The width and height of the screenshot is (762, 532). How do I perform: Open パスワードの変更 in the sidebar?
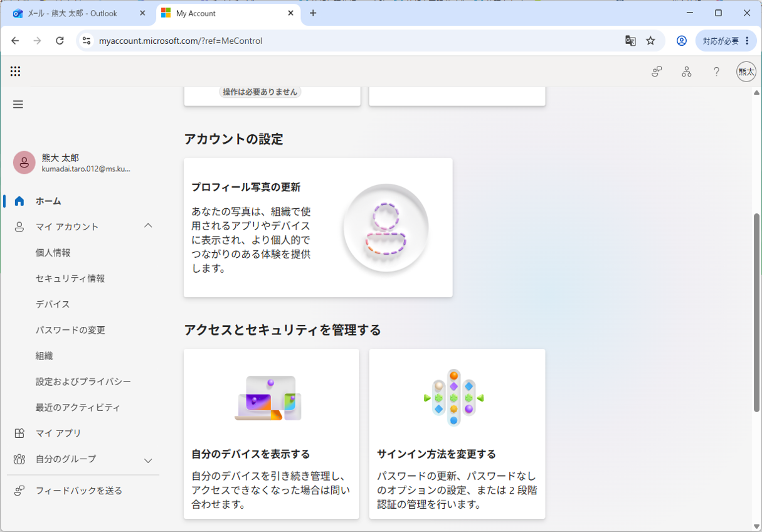pos(70,330)
